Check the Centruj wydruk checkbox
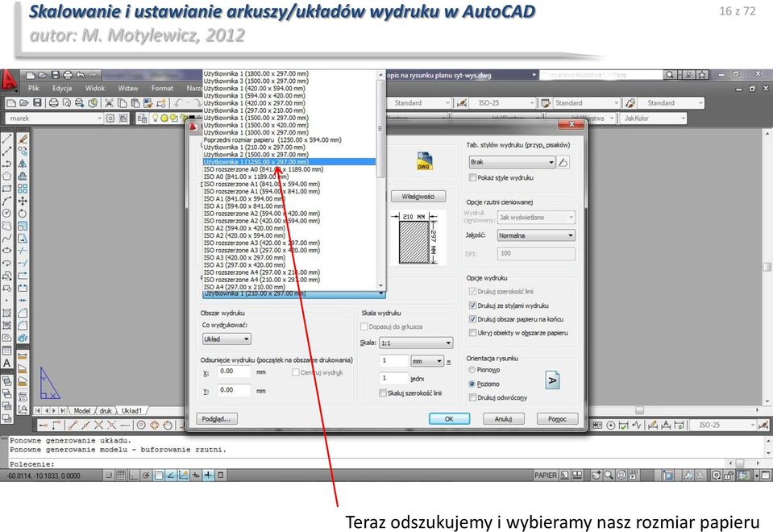Viewport: 773px width, 532px height. (x=296, y=372)
